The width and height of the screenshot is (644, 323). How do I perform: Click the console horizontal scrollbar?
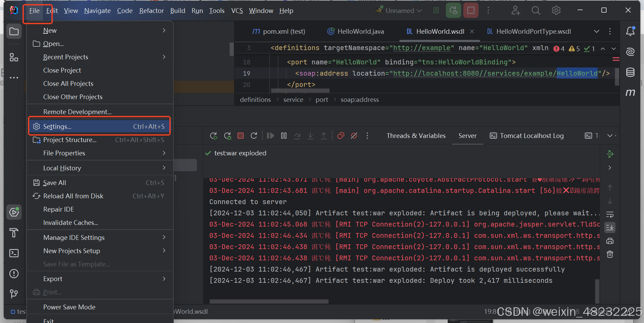269,302
